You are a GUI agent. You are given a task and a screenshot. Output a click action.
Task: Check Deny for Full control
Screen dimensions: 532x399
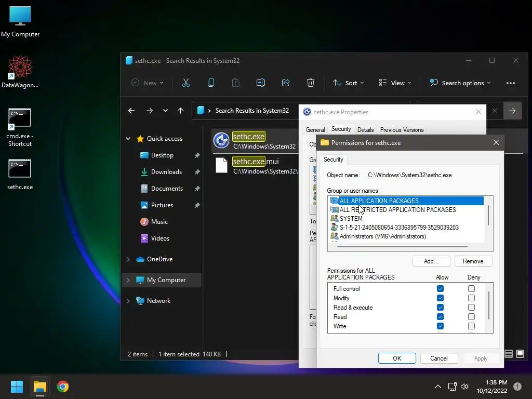tap(471, 289)
